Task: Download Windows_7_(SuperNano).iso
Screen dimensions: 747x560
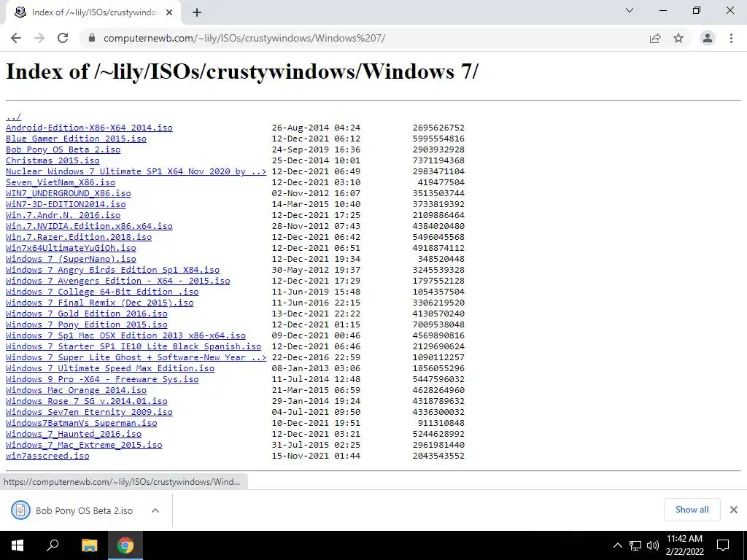Action: tap(71, 259)
